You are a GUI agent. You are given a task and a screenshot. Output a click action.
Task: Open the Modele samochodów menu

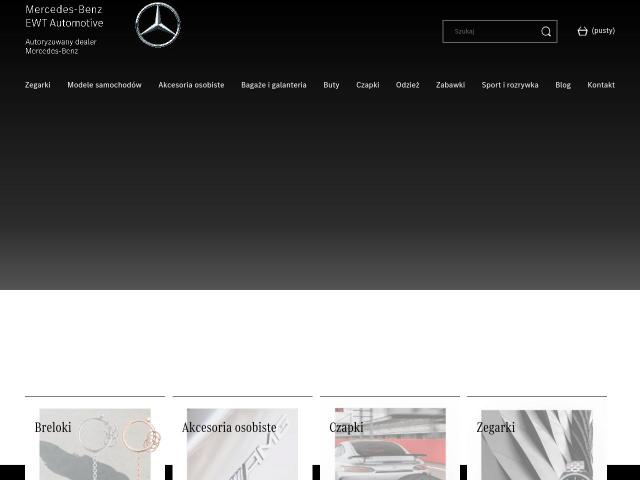tap(104, 85)
